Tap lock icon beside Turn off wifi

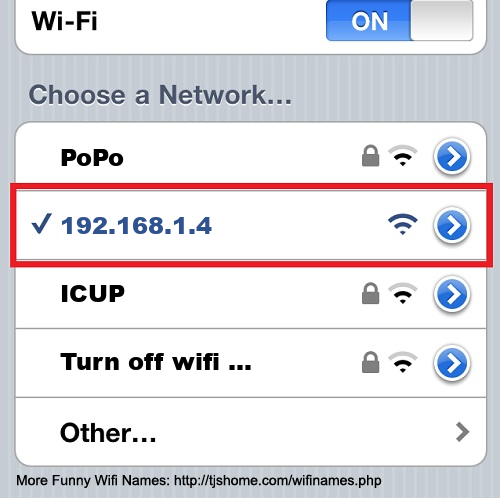371,362
